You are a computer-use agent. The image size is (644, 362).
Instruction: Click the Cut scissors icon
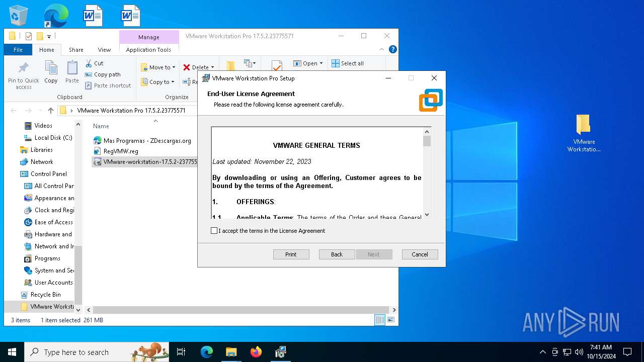[x=89, y=63]
